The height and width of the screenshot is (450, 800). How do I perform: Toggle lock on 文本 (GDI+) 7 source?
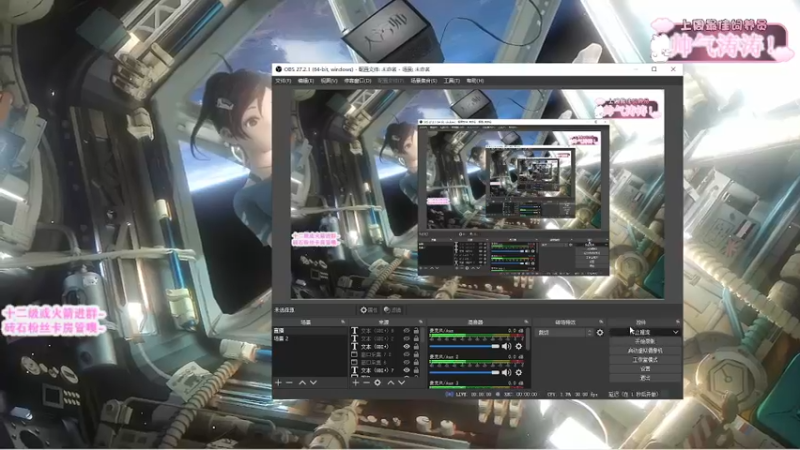(x=416, y=370)
